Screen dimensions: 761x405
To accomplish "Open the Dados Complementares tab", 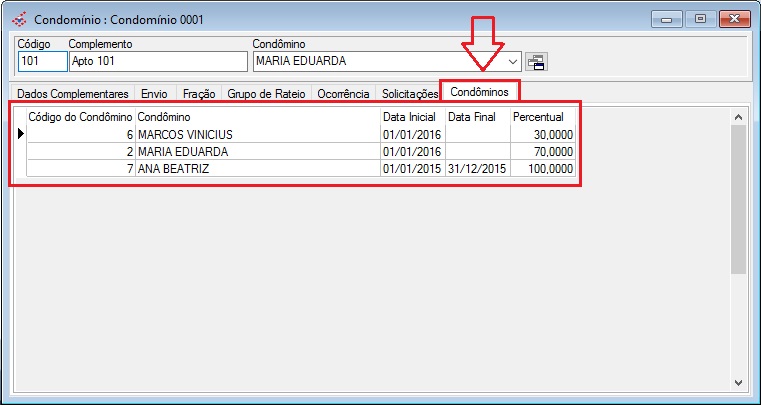I will pyautogui.click(x=73, y=94).
